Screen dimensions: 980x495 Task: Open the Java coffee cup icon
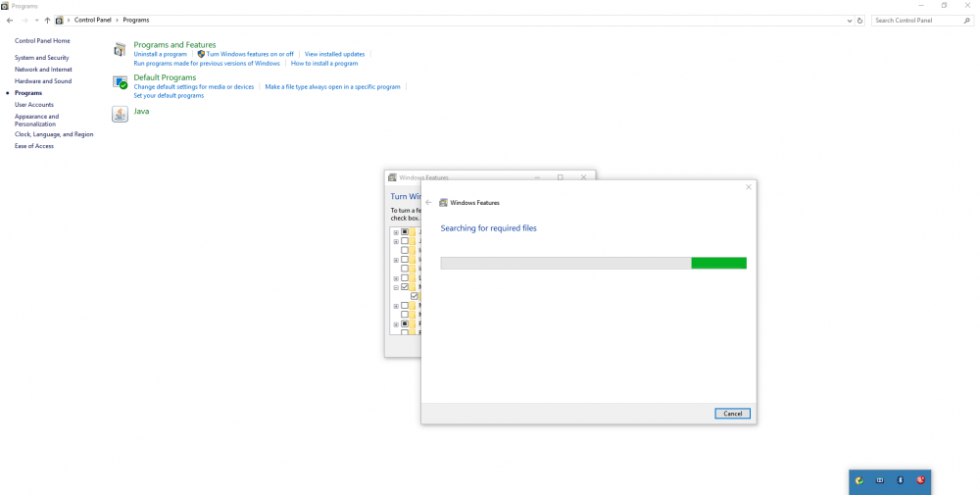[120, 114]
